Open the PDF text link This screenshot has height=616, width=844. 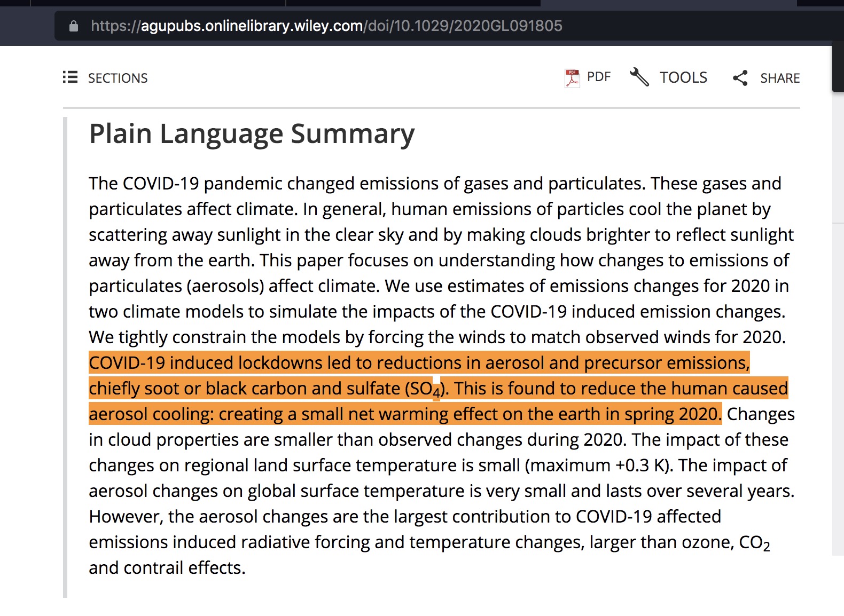tap(598, 77)
